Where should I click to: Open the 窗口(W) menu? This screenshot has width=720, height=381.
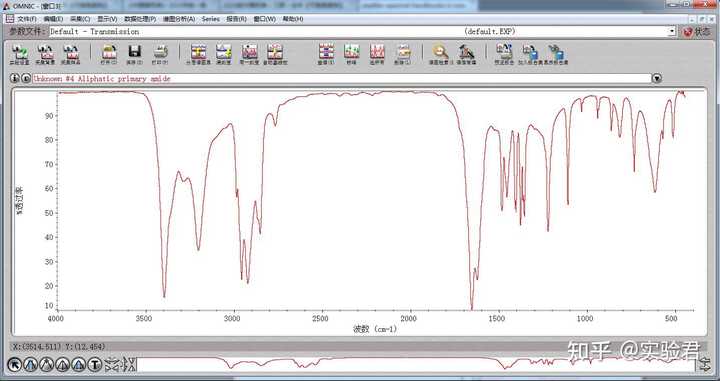[264, 19]
